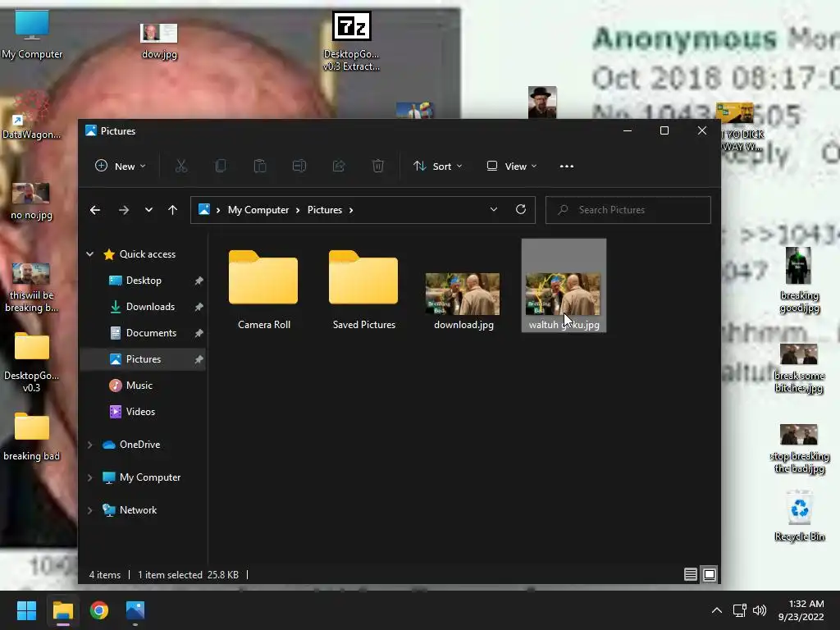This screenshot has width=840, height=630.
Task: Collapse the Quick access tree node
Action: [90, 254]
